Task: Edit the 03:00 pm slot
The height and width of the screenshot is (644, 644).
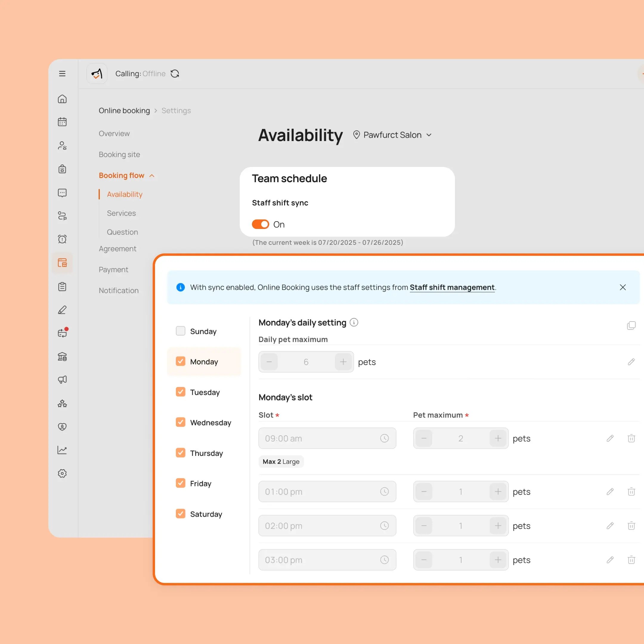Action: coord(610,560)
